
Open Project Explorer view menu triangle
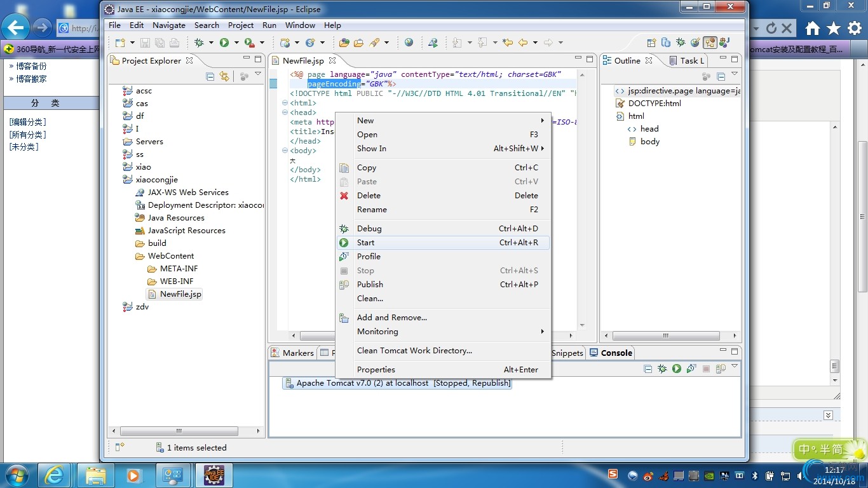[258, 75]
